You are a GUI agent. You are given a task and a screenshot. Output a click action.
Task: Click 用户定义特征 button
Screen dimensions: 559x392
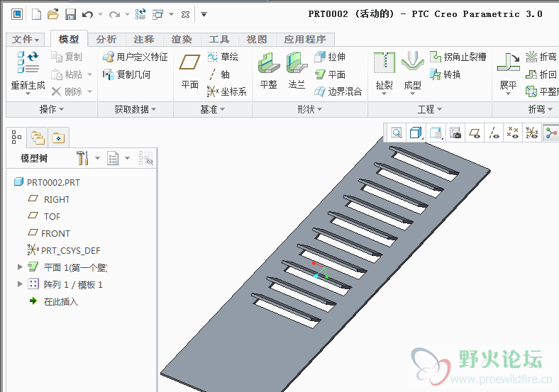(x=135, y=57)
